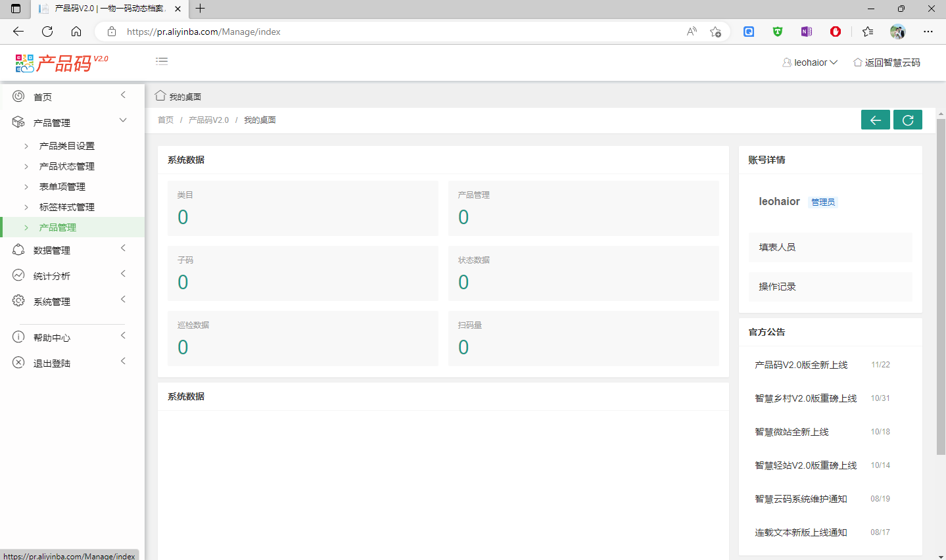Collapse the 产品管理 sidebar section
The height and width of the screenshot is (560, 946).
[x=123, y=121]
